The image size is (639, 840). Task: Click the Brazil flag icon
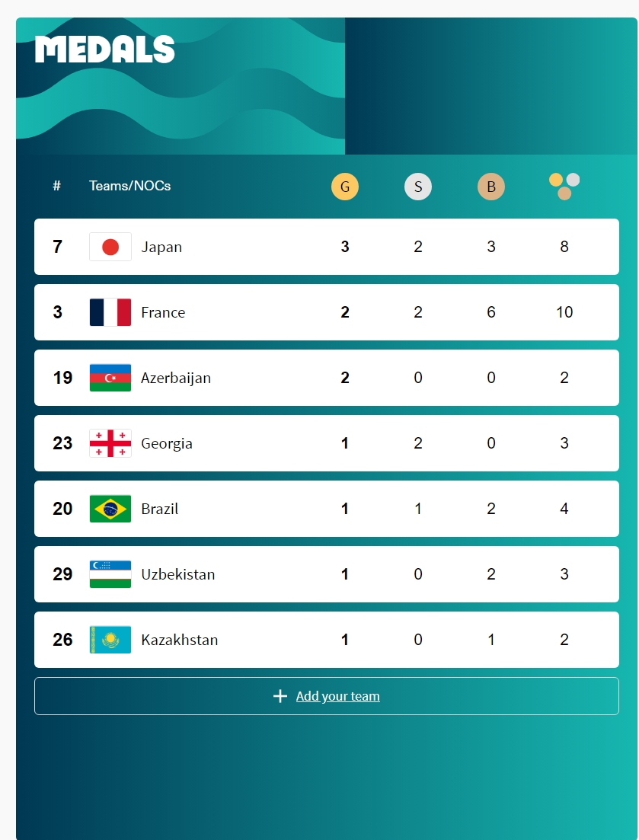tap(110, 509)
